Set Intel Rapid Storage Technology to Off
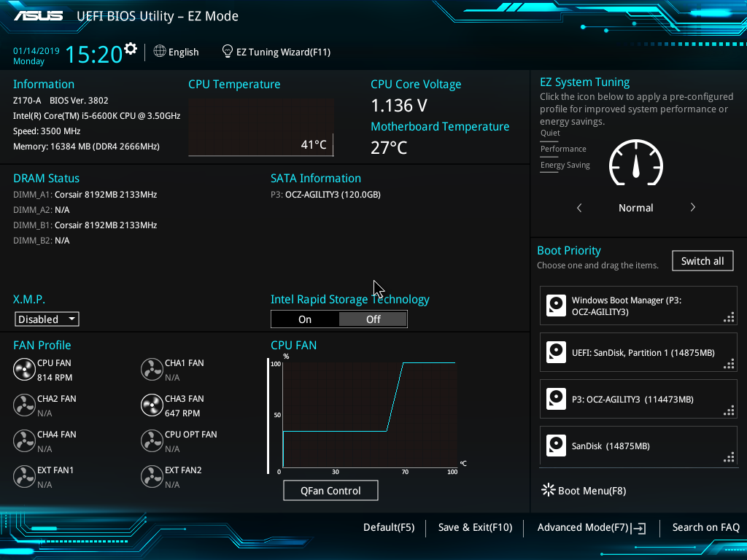This screenshot has width=747, height=560. click(373, 319)
